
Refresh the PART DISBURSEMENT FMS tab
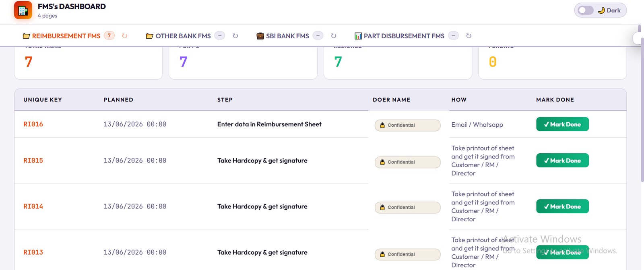(x=469, y=36)
